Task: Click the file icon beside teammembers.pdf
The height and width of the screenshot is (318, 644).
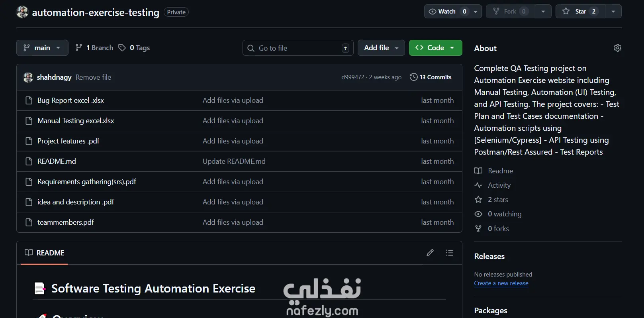Action: pyautogui.click(x=29, y=222)
